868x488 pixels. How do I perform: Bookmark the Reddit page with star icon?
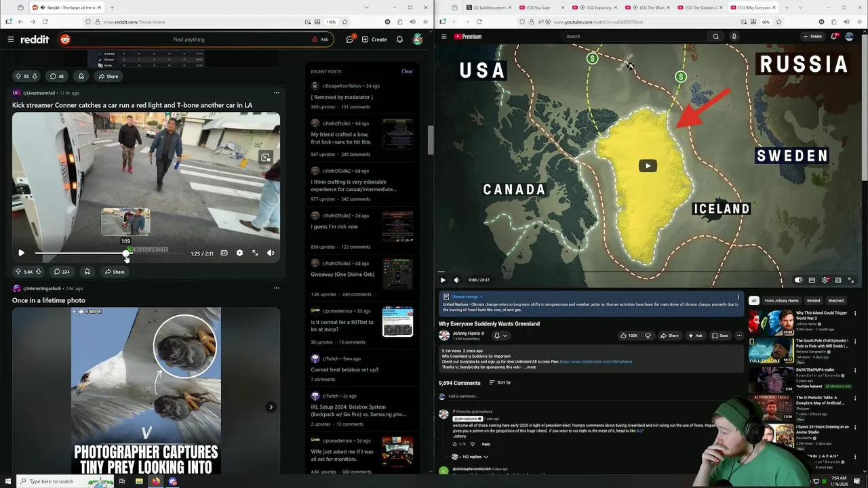pos(344,22)
